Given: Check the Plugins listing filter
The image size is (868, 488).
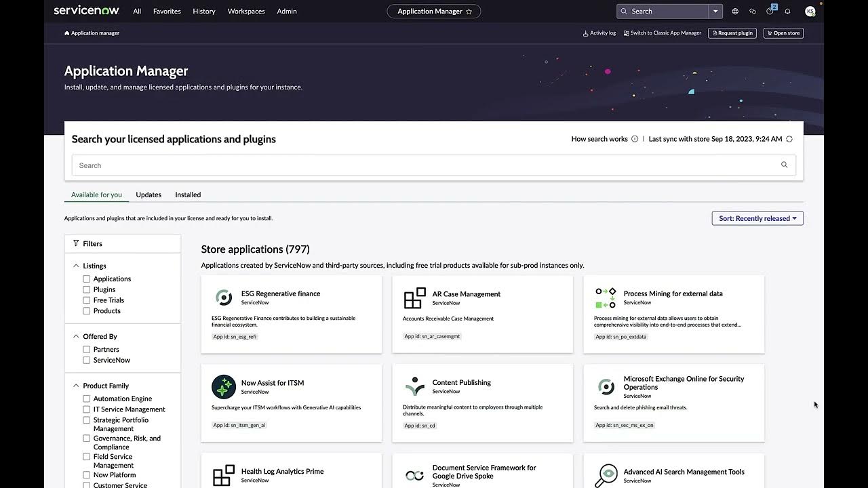Looking at the screenshot, I should click(x=86, y=289).
